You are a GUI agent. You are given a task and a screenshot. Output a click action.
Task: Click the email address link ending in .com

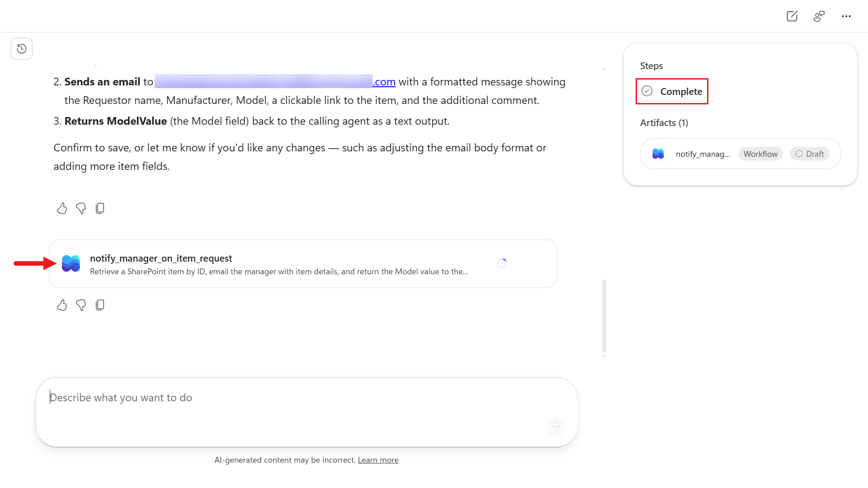[275, 82]
